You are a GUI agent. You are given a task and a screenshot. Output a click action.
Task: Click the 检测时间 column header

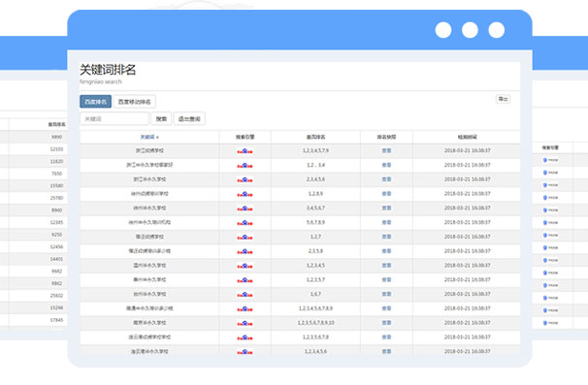click(x=468, y=137)
